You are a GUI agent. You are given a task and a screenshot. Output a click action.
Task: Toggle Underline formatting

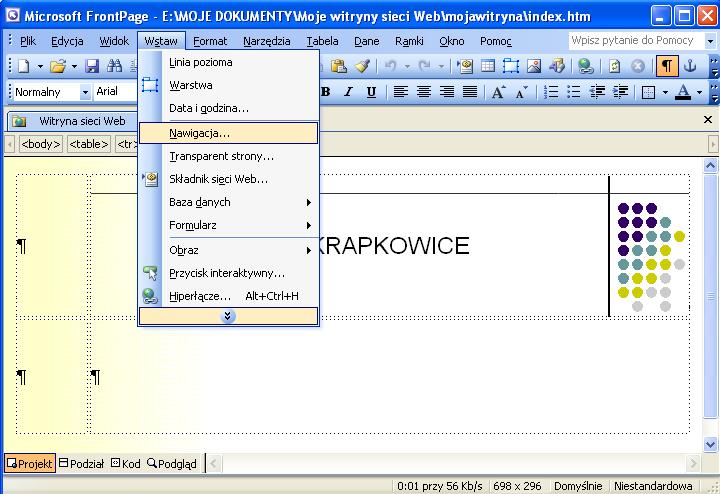click(x=371, y=92)
